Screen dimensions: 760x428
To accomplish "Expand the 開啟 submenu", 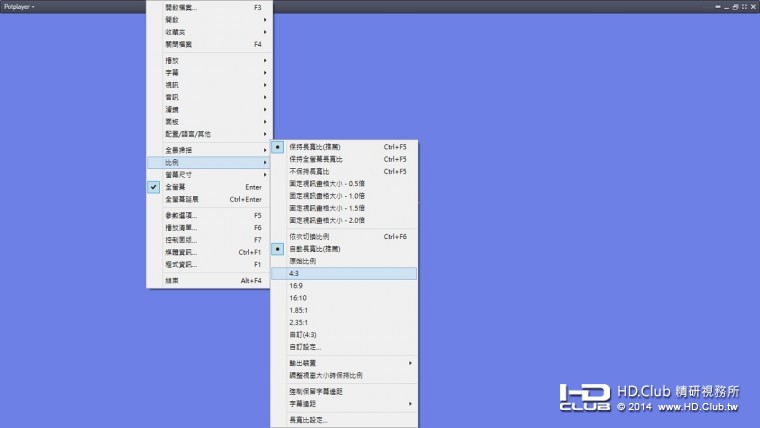I will coord(209,20).
